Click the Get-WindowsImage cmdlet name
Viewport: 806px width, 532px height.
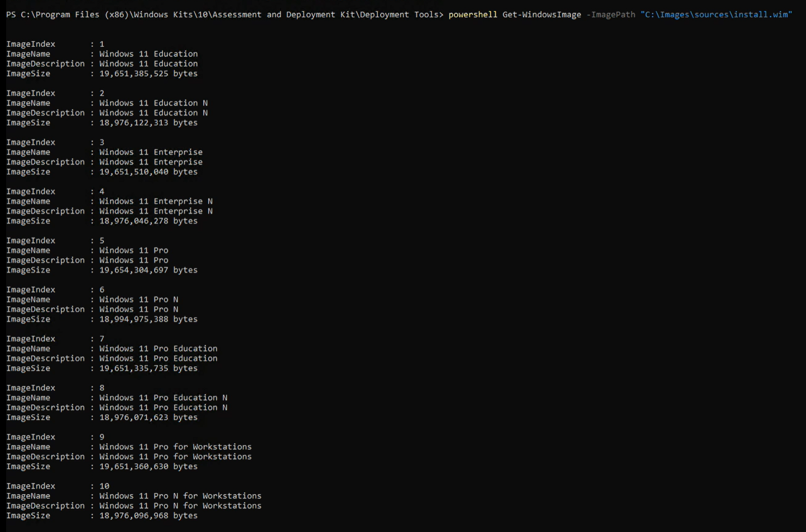click(541, 14)
